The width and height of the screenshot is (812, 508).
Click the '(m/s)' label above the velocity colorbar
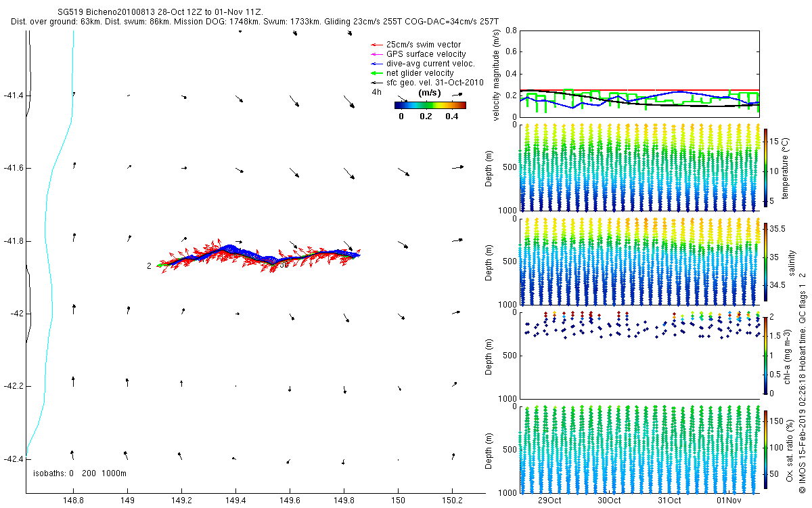click(x=430, y=93)
